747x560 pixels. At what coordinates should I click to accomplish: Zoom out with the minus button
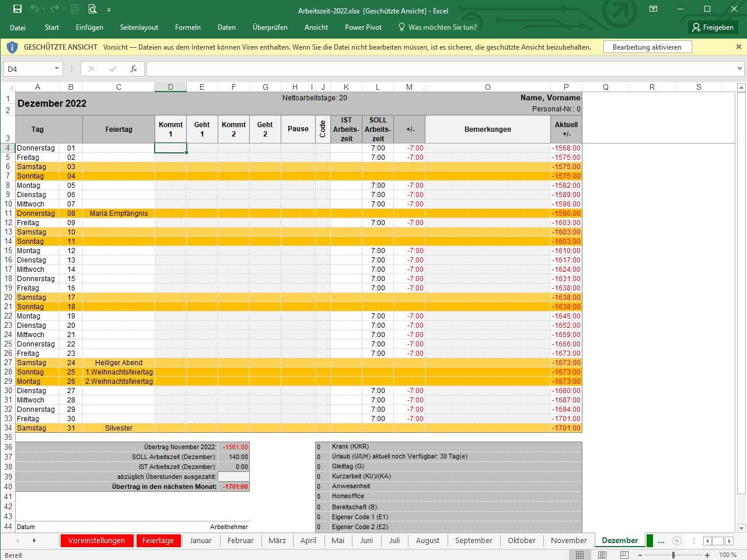pos(640,555)
